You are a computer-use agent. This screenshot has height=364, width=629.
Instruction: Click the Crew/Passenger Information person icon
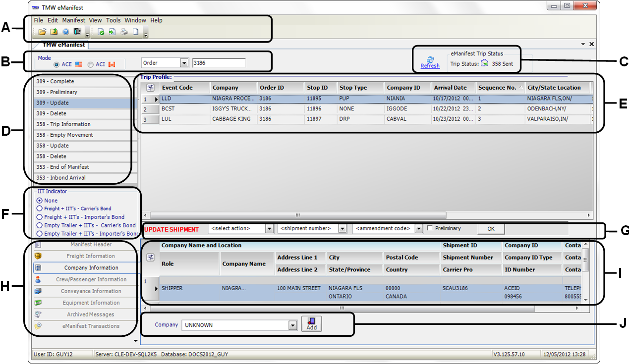click(x=38, y=279)
